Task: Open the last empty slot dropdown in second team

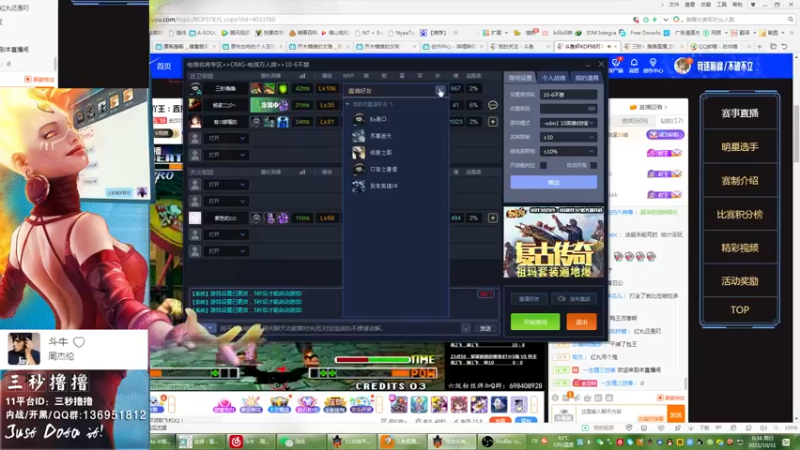Action: pyautogui.click(x=226, y=251)
